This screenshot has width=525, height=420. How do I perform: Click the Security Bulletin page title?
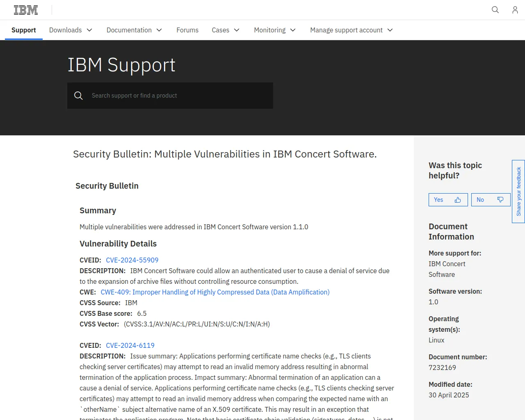(225, 154)
